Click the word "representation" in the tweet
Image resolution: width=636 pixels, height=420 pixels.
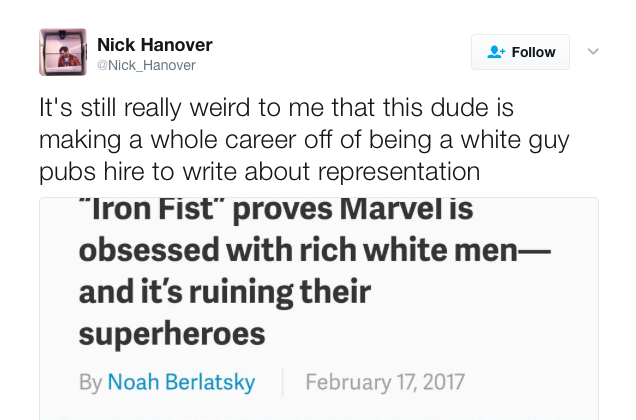coord(399,171)
